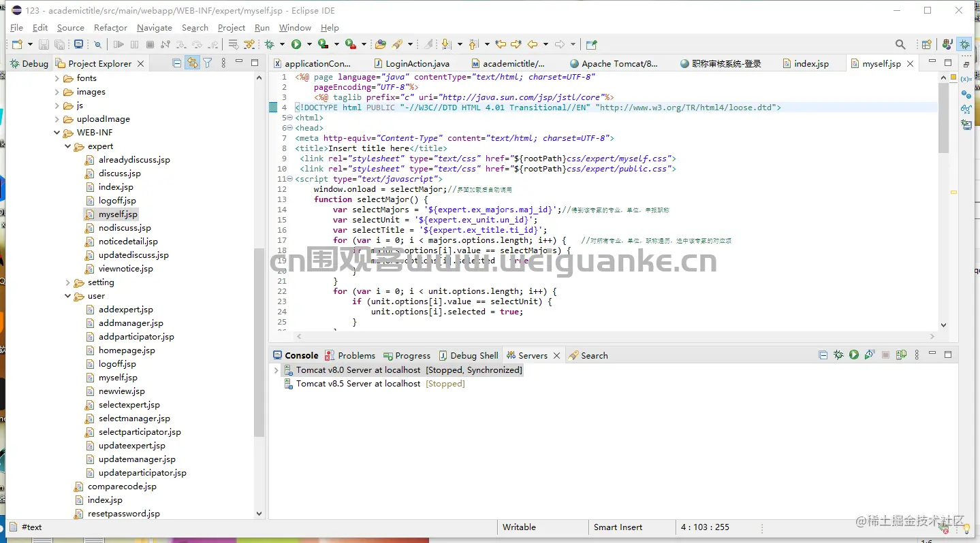Select updatediscuss.jsp file
Screen dimensions: 980x543
[127, 255]
